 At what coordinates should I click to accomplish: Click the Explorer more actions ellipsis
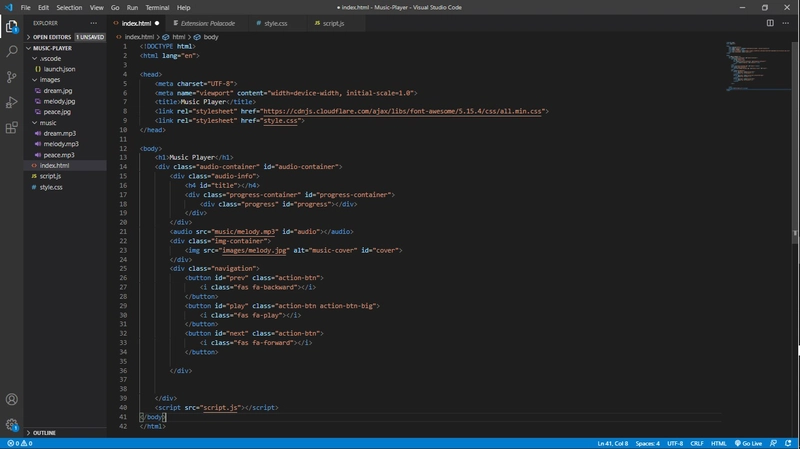point(95,22)
